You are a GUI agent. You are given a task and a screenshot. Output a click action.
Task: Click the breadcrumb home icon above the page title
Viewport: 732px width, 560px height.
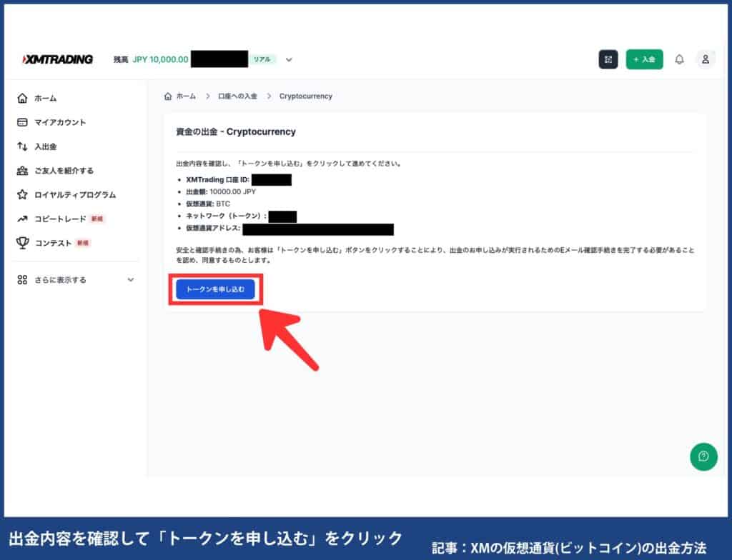click(168, 96)
